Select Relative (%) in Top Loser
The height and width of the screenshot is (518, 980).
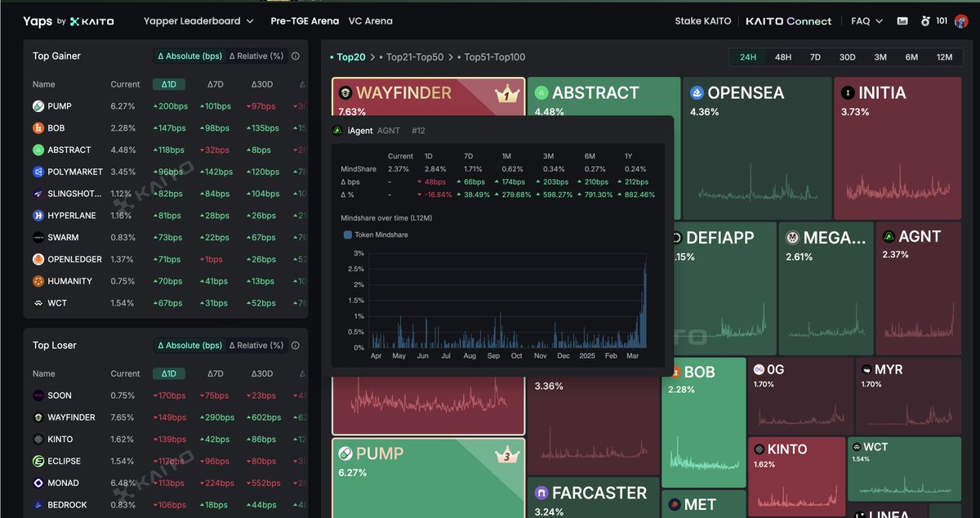click(256, 346)
